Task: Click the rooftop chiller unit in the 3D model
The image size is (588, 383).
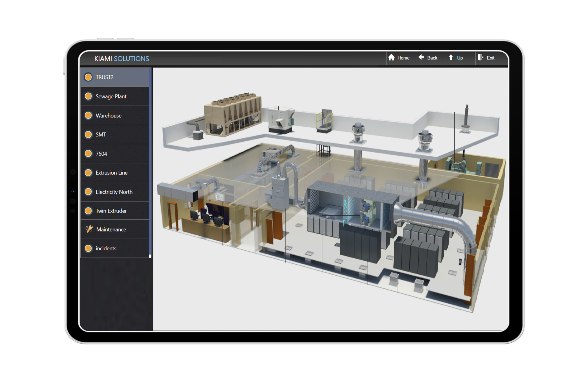Action: click(x=232, y=114)
